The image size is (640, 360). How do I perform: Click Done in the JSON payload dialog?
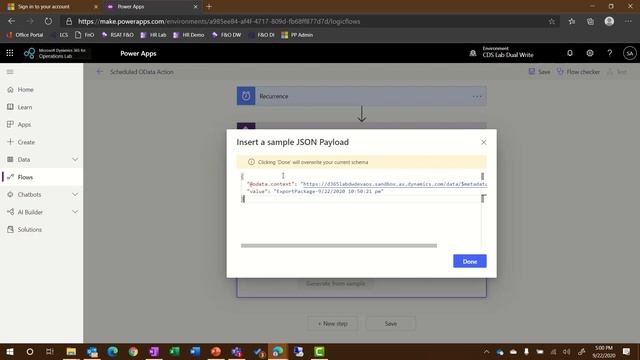click(x=470, y=261)
